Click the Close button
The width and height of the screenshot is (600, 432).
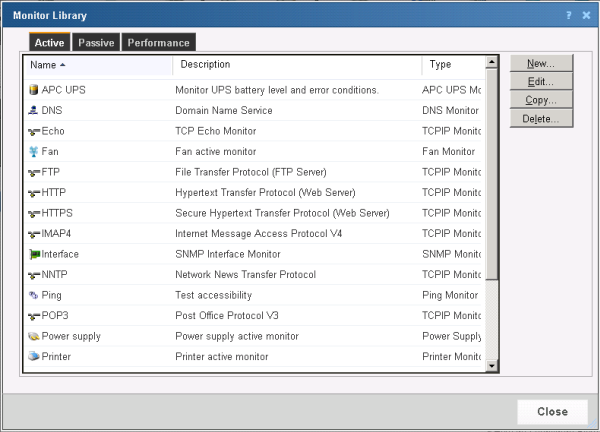(x=553, y=412)
